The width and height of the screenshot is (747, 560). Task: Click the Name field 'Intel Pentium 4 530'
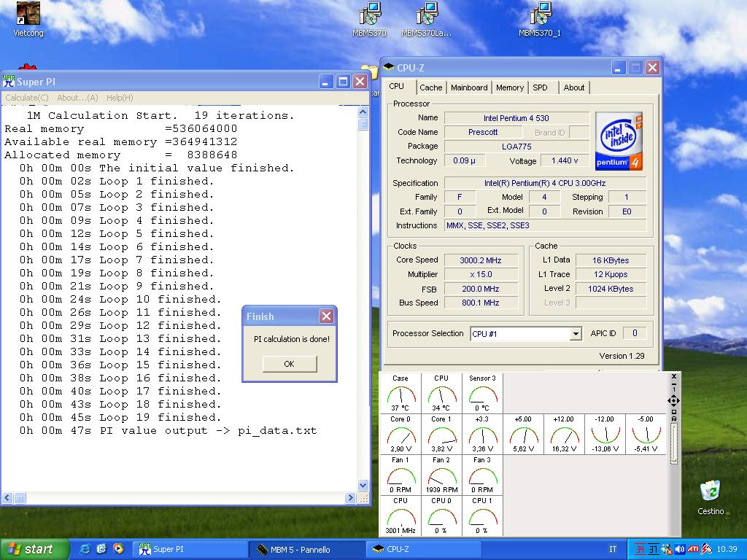point(516,118)
